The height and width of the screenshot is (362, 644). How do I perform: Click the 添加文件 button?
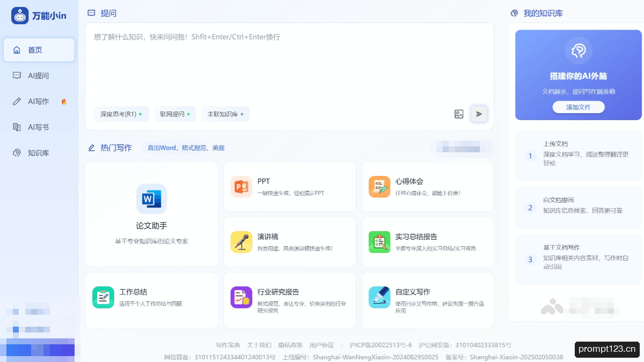click(579, 107)
